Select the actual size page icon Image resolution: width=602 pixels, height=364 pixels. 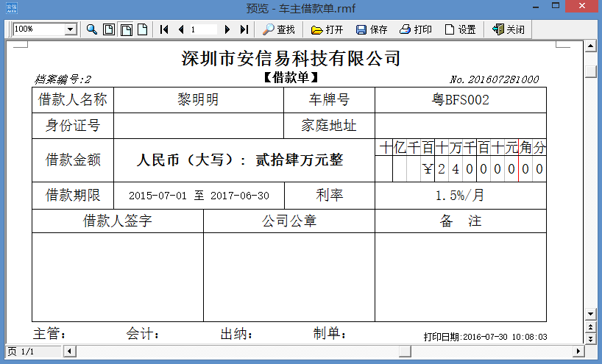click(x=143, y=29)
